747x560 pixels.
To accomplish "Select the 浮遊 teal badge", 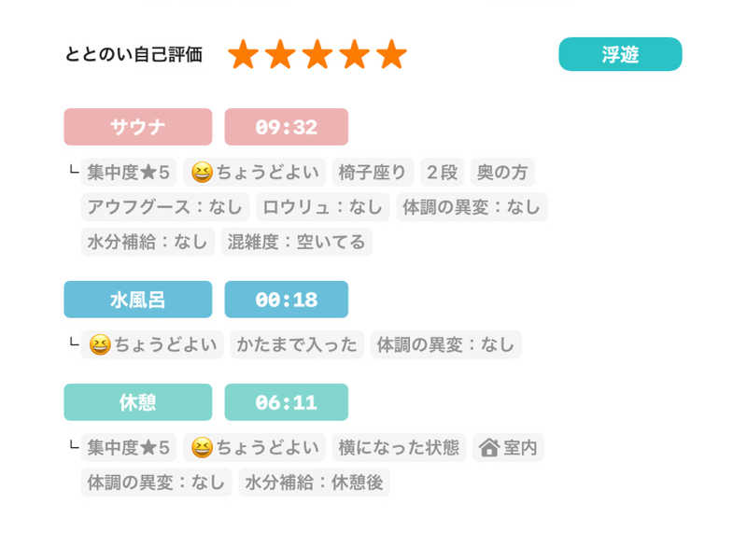I will click(x=620, y=54).
